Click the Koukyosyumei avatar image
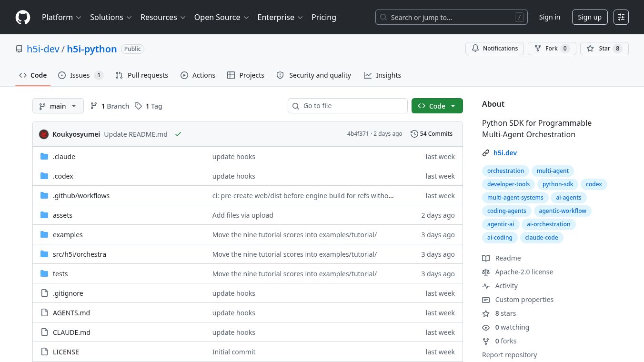The image size is (644, 362). click(x=44, y=134)
